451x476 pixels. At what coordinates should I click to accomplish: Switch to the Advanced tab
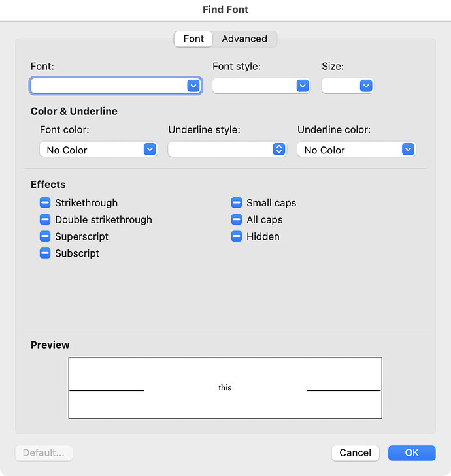coord(244,39)
